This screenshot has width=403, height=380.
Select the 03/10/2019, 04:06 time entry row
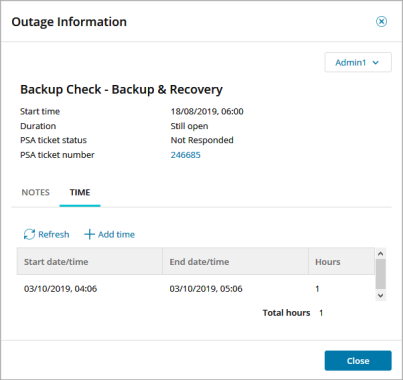tap(196, 289)
